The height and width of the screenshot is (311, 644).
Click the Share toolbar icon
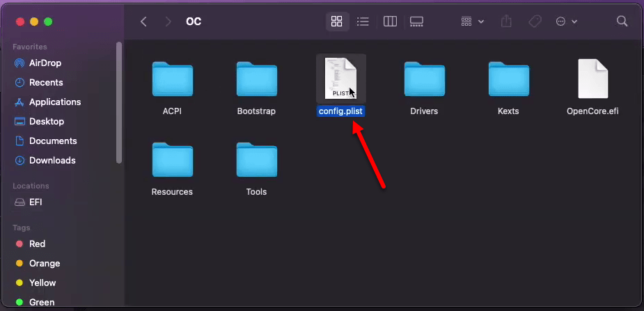pyautogui.click(x=506, y=22)
